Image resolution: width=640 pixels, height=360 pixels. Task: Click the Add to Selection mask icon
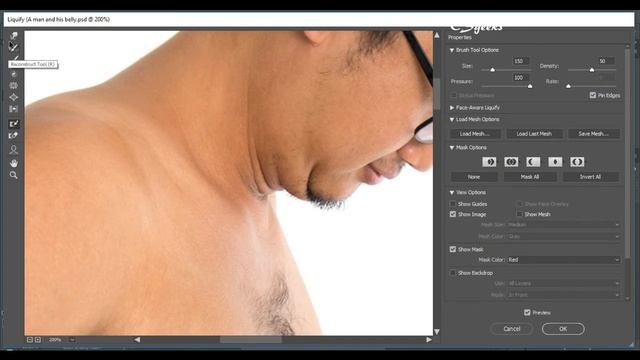tap(511, 162)
